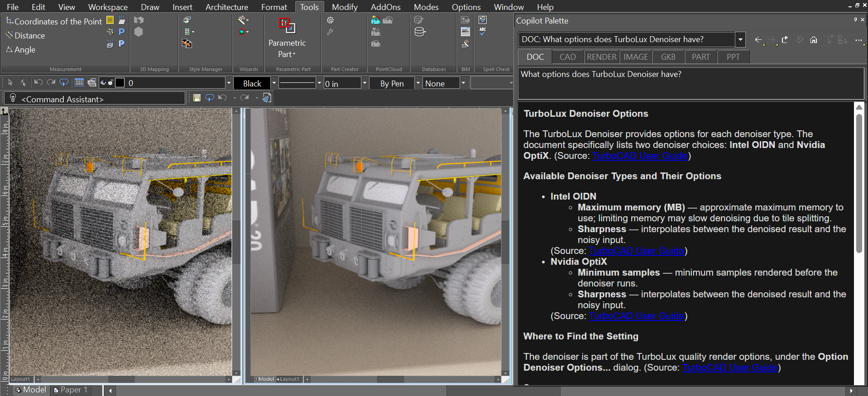
Task: Pin the Copilot Palette panel
Action: pyautogui.click(x=855, y=20)
